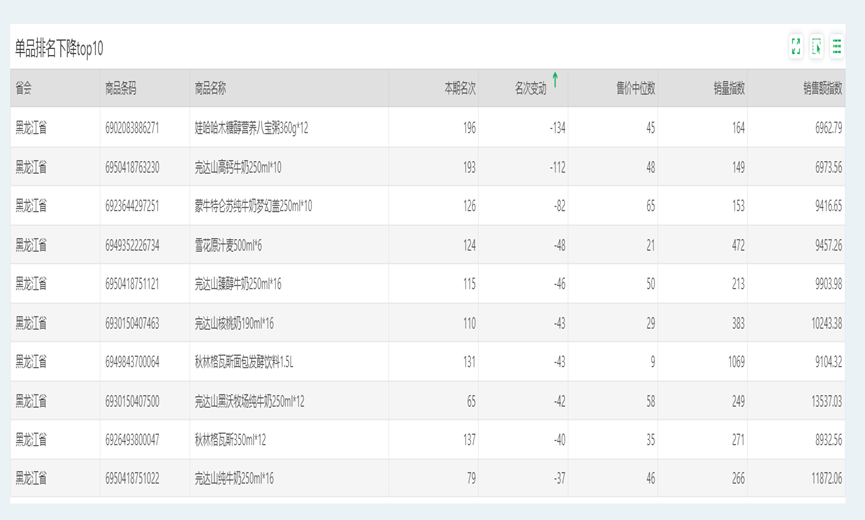This screenshot has width=865, height=520.
Task: Select product 雪花原汁麦500ml*6
Action: tap(228, 245)
